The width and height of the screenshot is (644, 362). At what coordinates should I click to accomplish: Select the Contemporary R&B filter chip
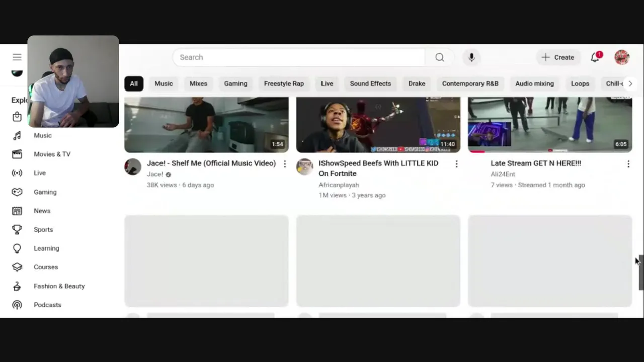[x=470, y=83]
